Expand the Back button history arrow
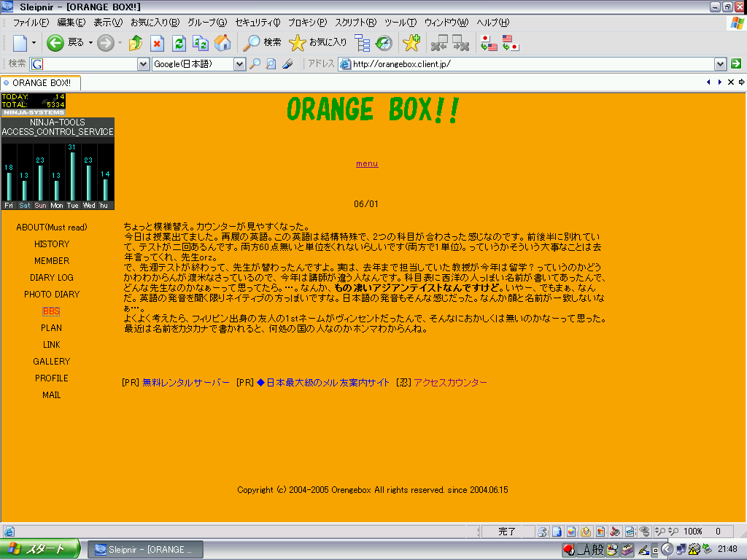This screenshot has height=560, width=747. (x=90, y=43)
